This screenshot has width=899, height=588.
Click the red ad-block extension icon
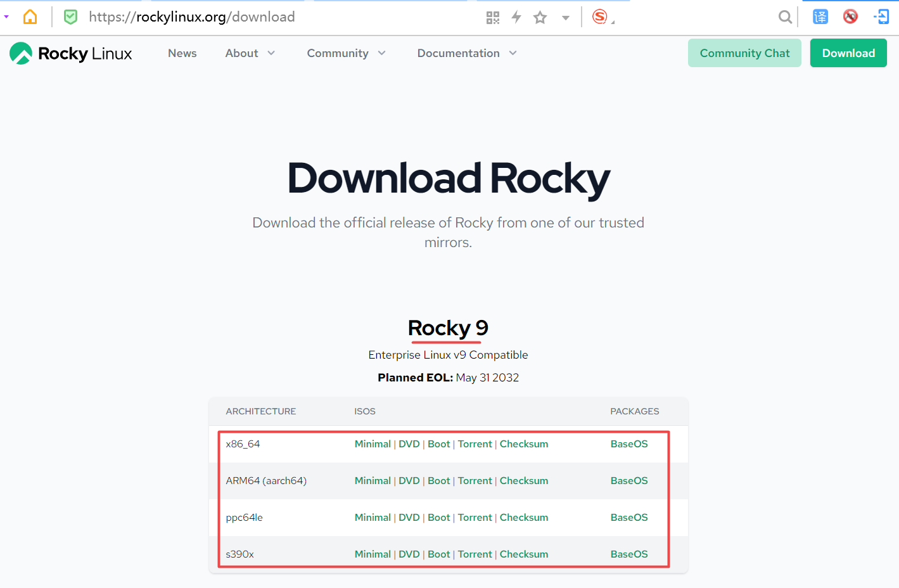point(850,16)
